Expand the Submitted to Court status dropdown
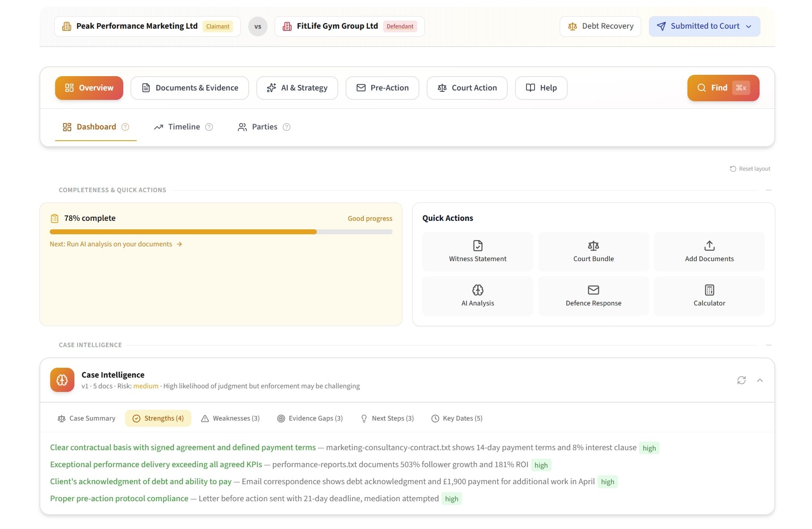 (704, 26)
